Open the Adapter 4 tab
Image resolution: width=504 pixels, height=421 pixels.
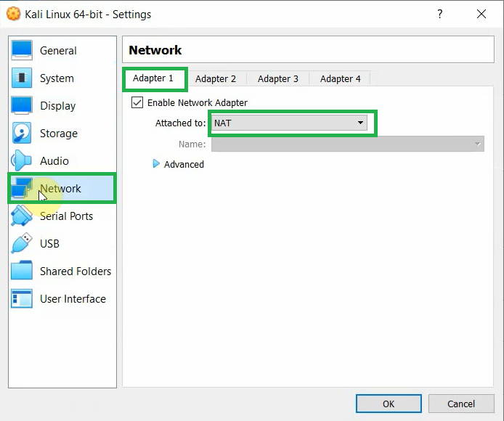341,78
